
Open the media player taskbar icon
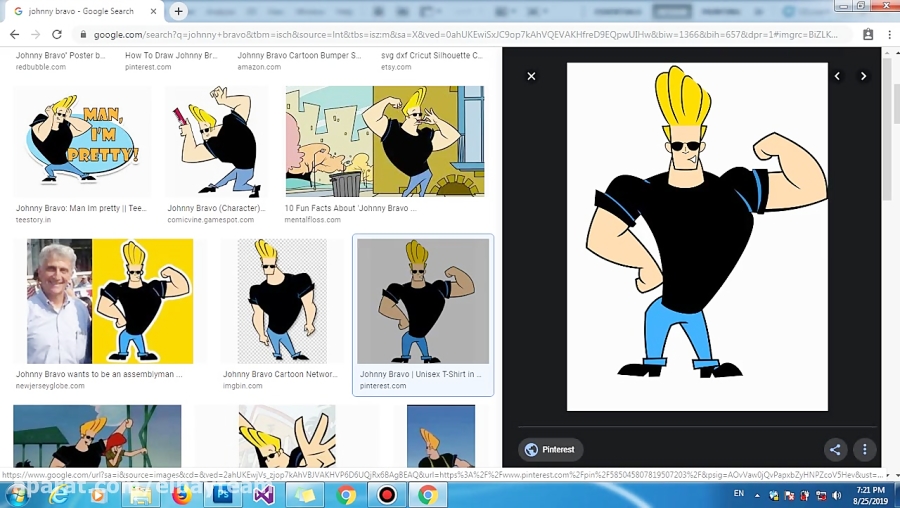click(x=98, y=495)
